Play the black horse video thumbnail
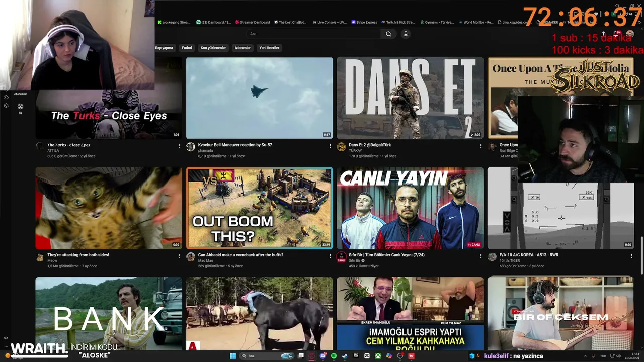This screenshot has width=644, height=362. click(260, 313)
